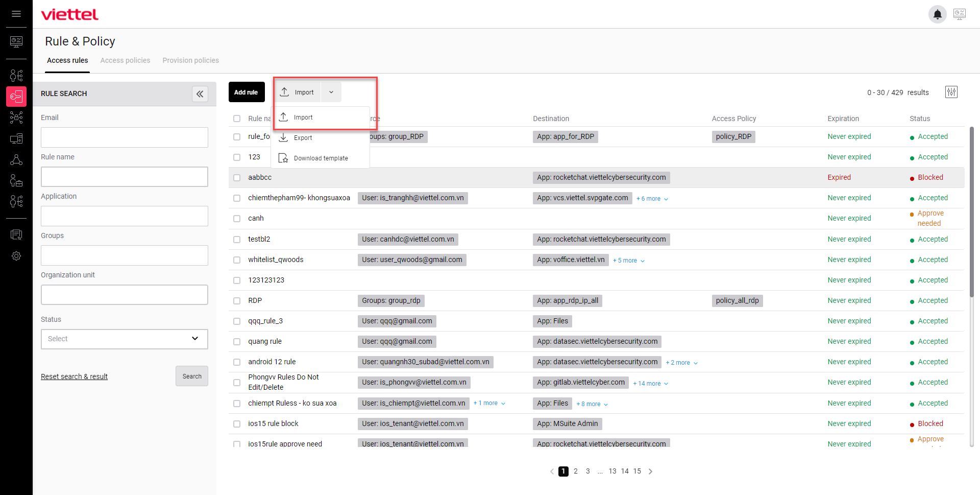
Task: Click the policy_RDP access policy tag
Action: coord(733,136)
